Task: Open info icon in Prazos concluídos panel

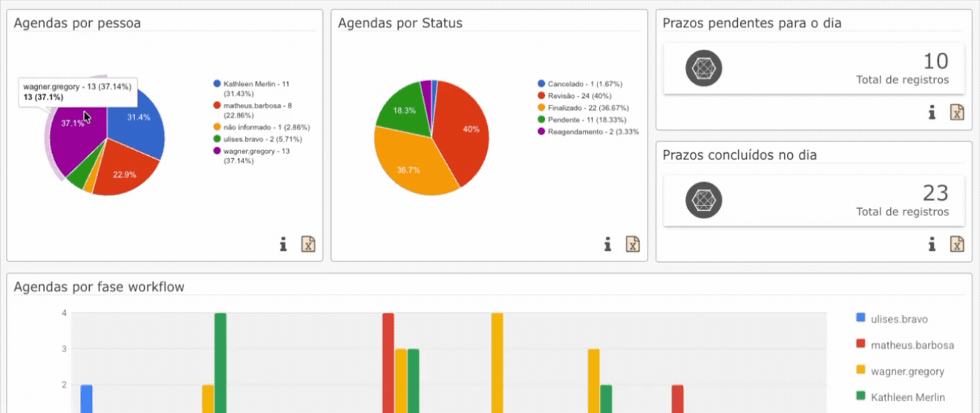Action: pos(932,244)
